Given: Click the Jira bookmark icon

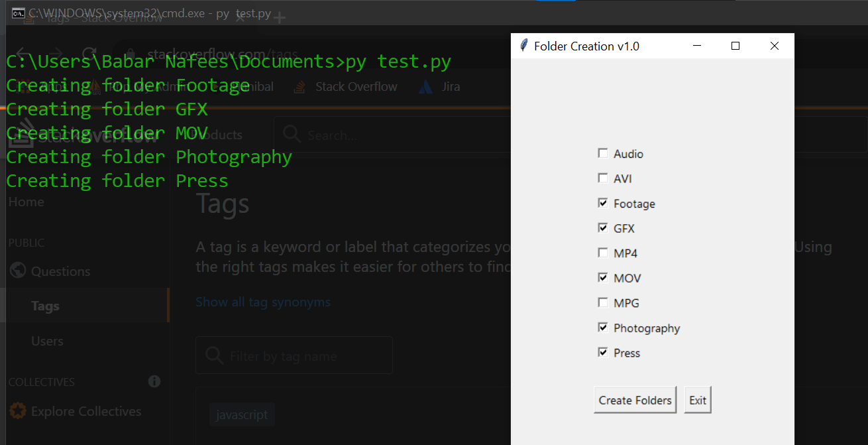Looking at the screenshot, I should [427, 87].
